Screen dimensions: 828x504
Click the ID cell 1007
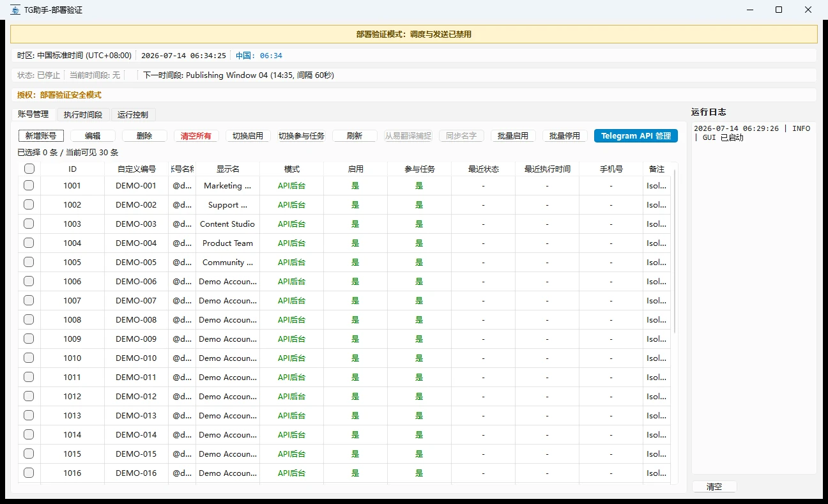click(72, 301)
